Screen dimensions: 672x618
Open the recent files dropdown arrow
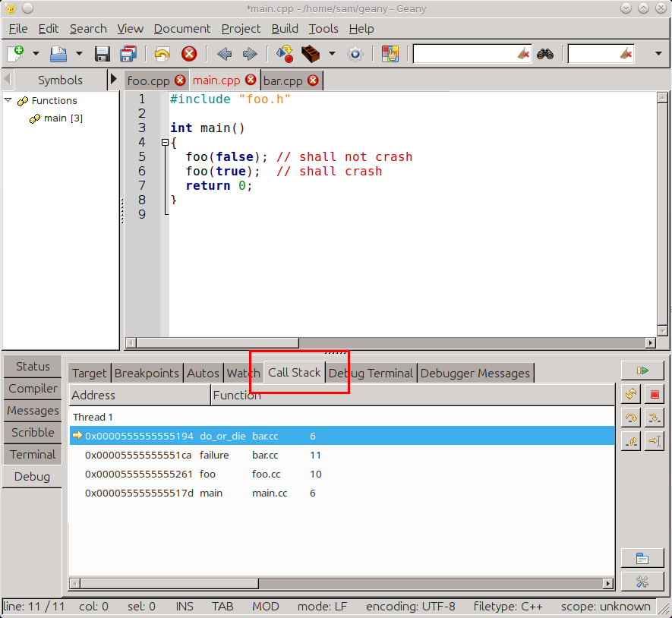[x=79, y=54]
